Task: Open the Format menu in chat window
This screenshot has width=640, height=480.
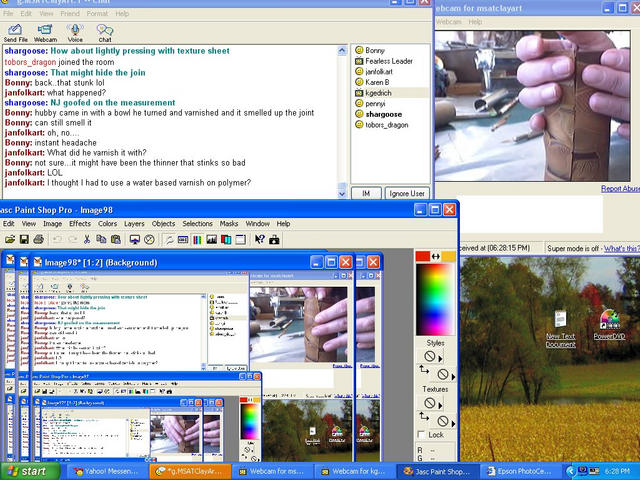Action: coord(97,13)
